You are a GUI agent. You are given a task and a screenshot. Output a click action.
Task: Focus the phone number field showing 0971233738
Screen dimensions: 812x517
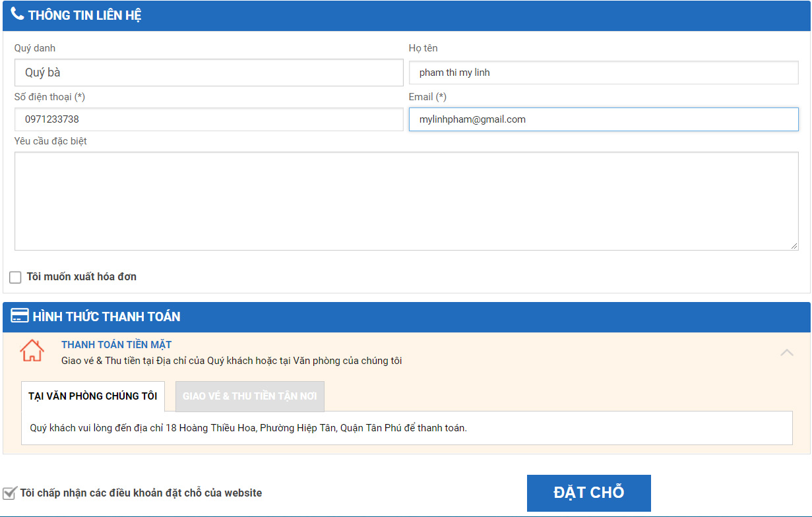click(208, 119)
